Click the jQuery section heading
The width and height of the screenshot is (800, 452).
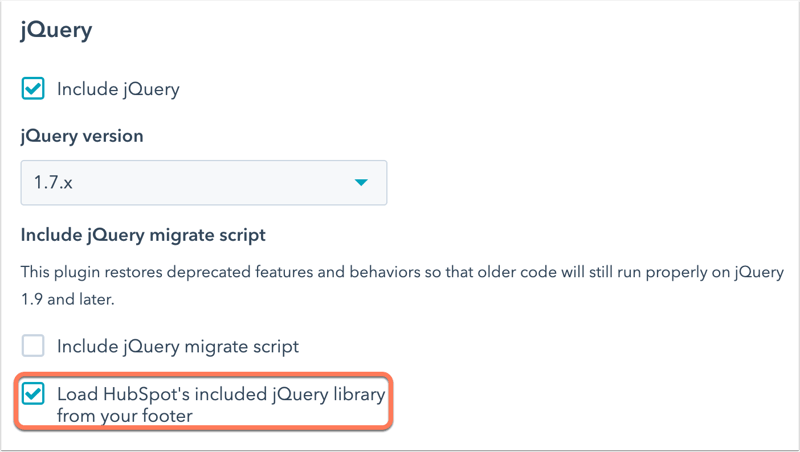coord(57,31)
